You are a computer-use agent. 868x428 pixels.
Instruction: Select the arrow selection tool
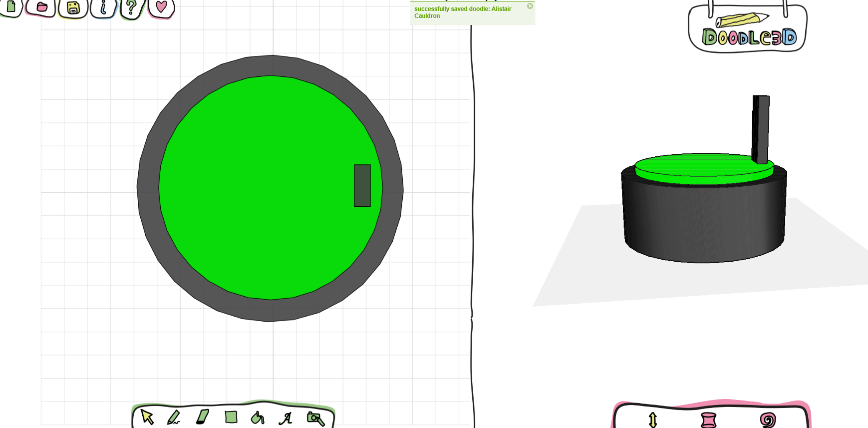click(x=147, y=417)
